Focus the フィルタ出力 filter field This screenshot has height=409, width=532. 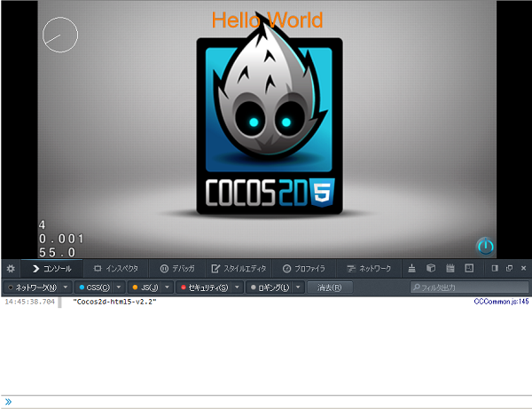(x=469, y=287)
